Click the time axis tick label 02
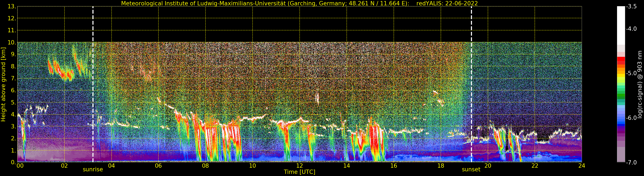This screenshot has height=176, width=644. click(64, 166)
